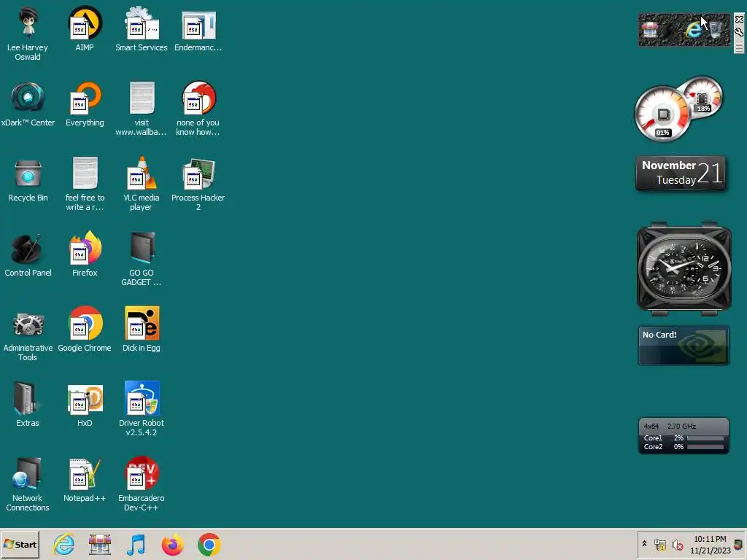Click the 'No Card!' NVIDIA gadget
747x560 pixels.
coord(684,346)
